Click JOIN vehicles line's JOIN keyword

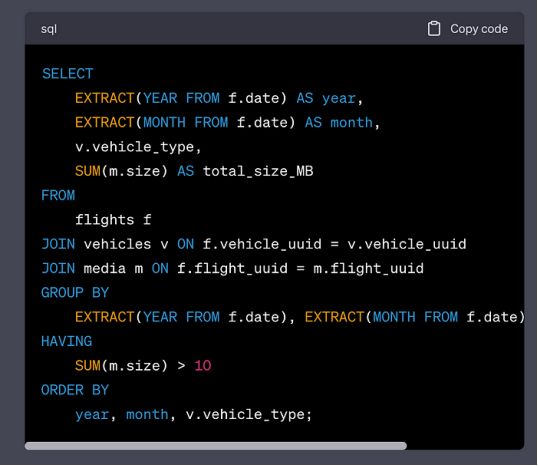58,244
